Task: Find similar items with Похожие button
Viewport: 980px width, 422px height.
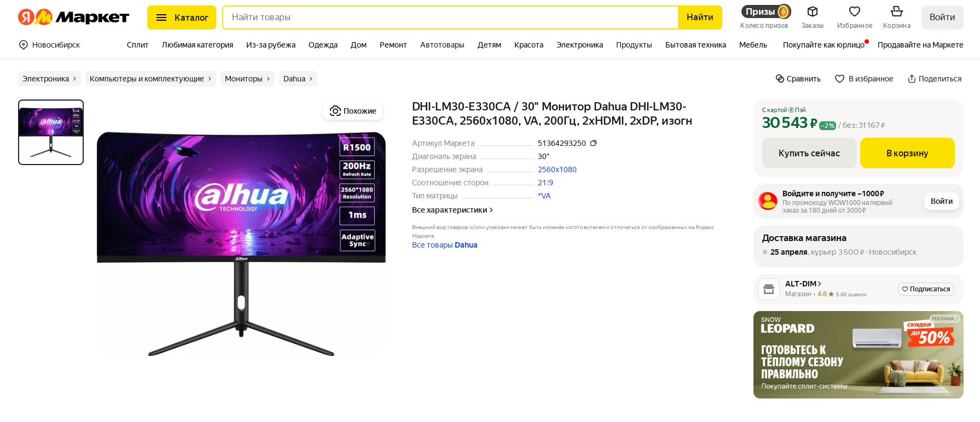Action: [x=353, y=111]
